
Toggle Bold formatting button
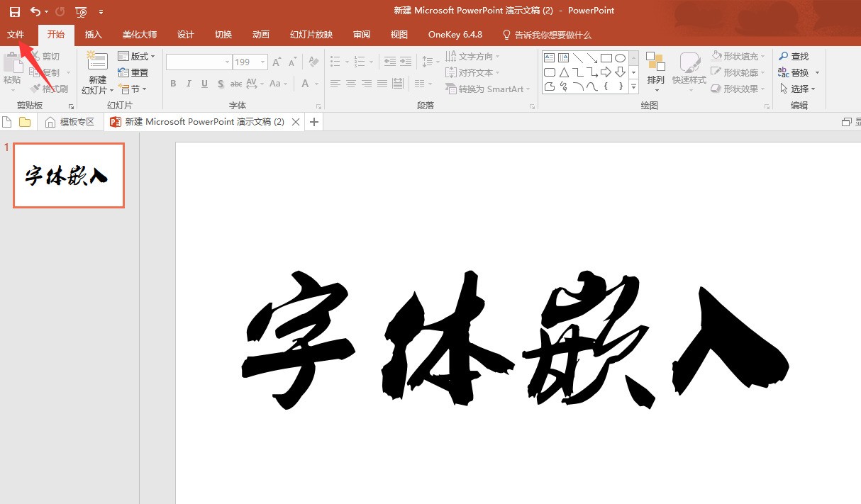point(173,84)
